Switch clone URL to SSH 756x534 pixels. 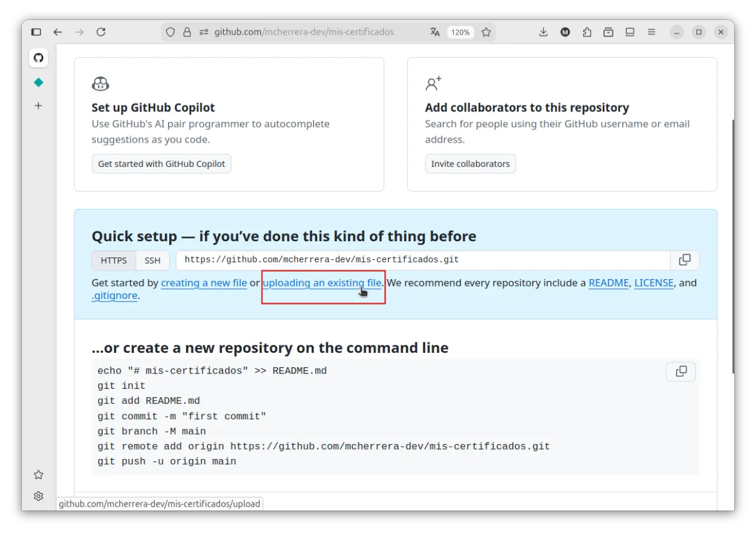click(152, 260)
